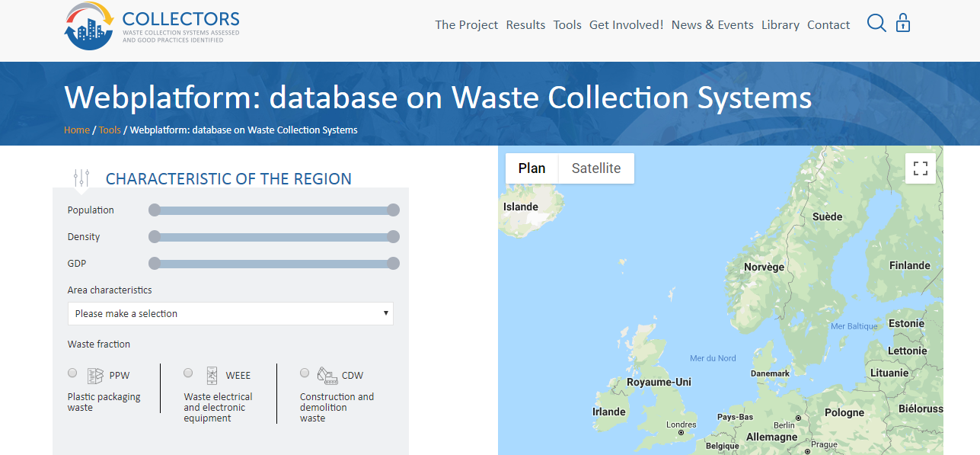Viewport: 980px width, 455px height.
Task: Open the News & Events menu
Action: pyautogui.click(x=712, y=24)
